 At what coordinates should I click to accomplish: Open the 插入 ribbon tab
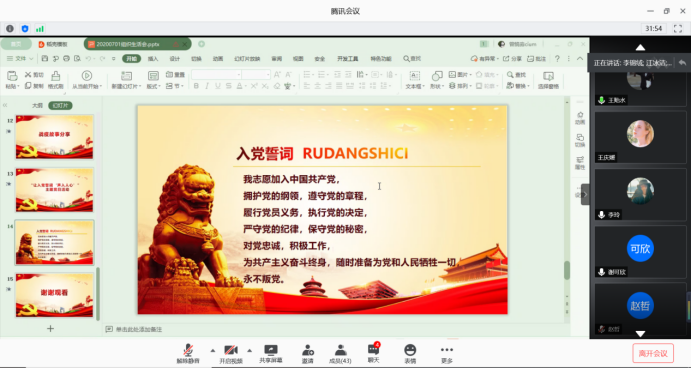coord(153,58)
